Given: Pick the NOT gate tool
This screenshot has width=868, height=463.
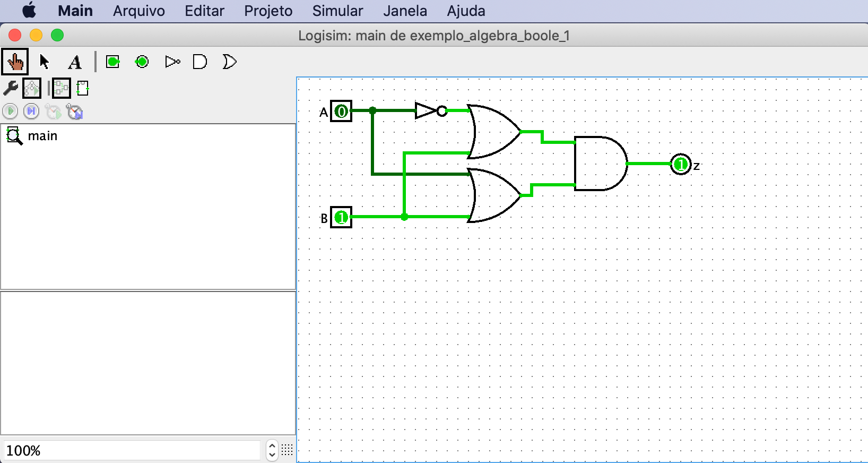Looking at the screenshot, I should [172, 62].
